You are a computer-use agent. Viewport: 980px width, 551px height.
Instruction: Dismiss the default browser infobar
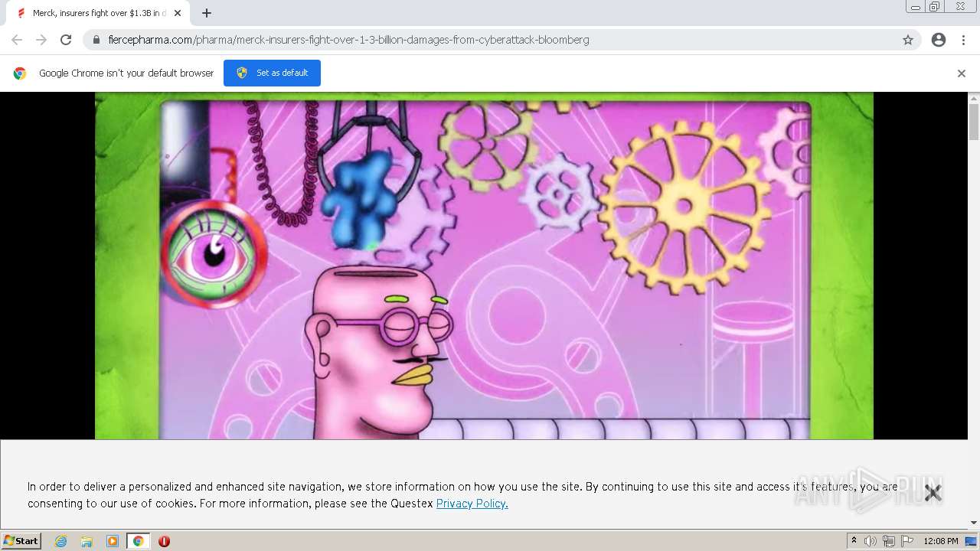(962, 73)
